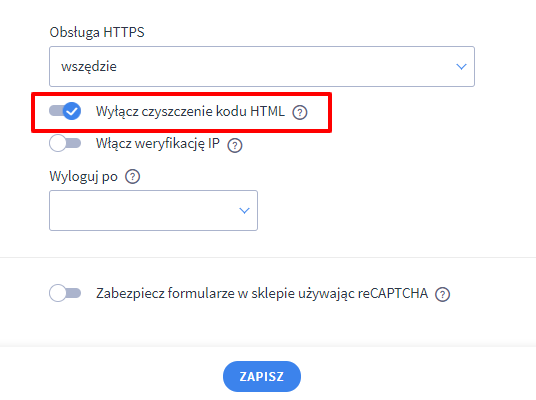Click the Zabezpiecz formularze w sklepie label text
The width and height of the screenshot is (536, 400).
(x=262, y=293)
